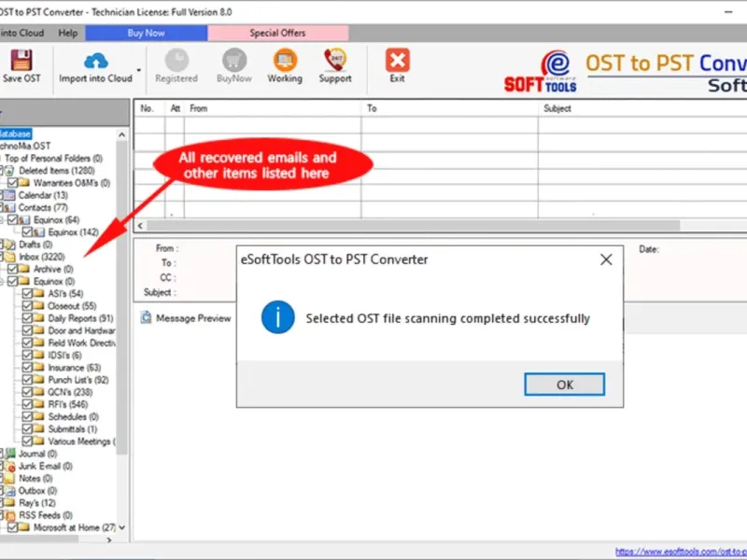Toggle the Daily Reports (91) checkbox
The image size is (747, 560).
click(27, 318)
